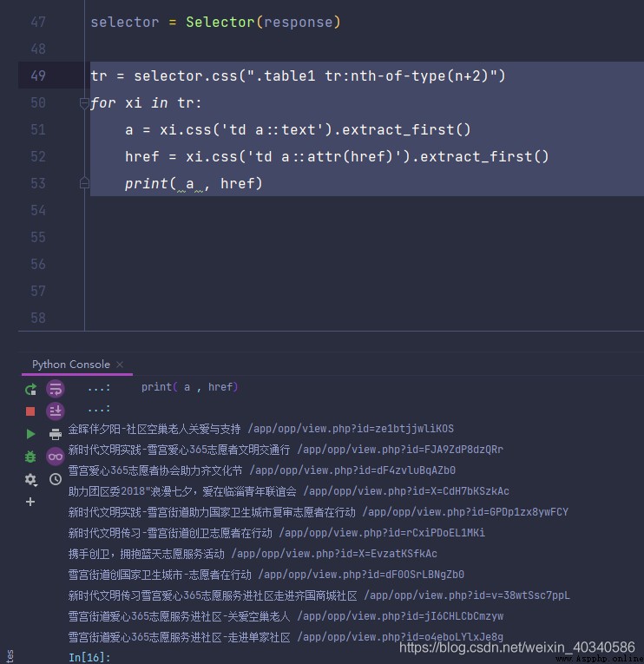The height and width of the screenshot is (664, 644).
Task: Open console settings gear icon
Action: tap(30, 479)
